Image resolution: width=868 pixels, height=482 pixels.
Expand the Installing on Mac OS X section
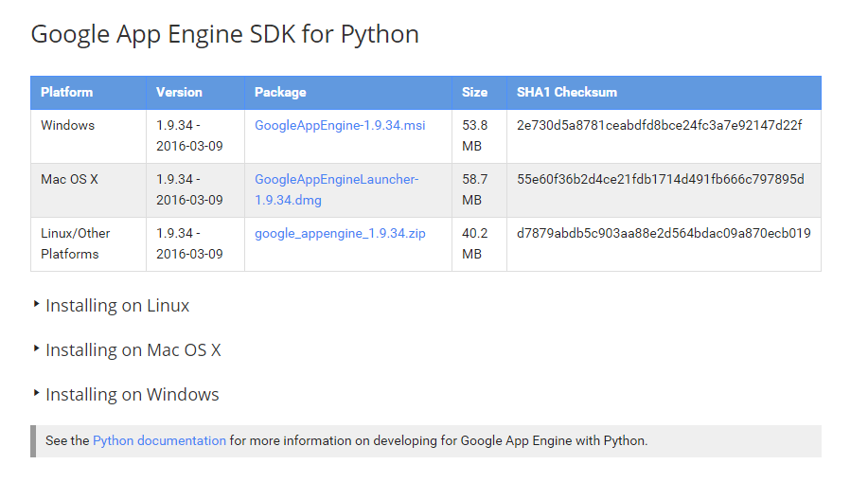pos(127,349)
